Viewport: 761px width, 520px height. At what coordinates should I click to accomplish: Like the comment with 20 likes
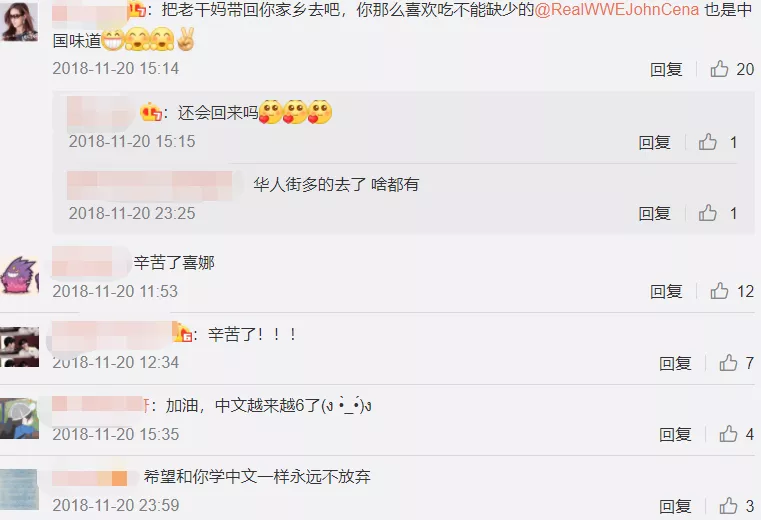click(x=719, y=69)
